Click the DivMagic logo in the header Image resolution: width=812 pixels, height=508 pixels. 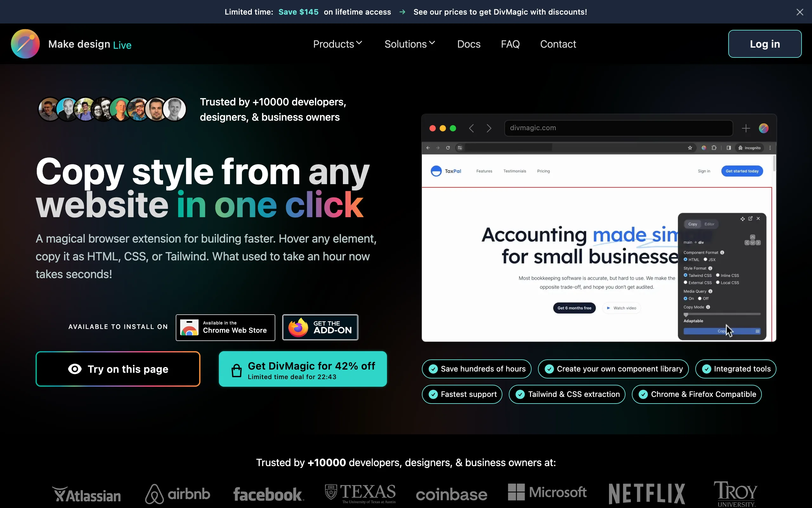click(25, 44)
